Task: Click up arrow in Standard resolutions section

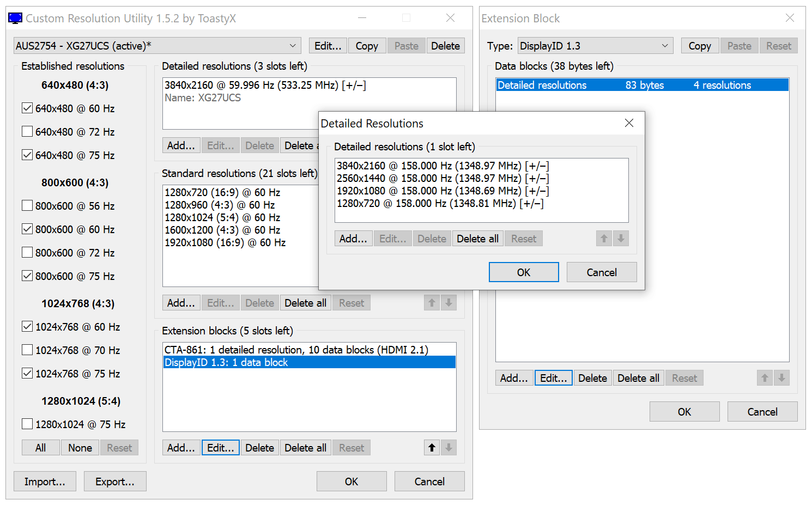Action: (432, 303)
